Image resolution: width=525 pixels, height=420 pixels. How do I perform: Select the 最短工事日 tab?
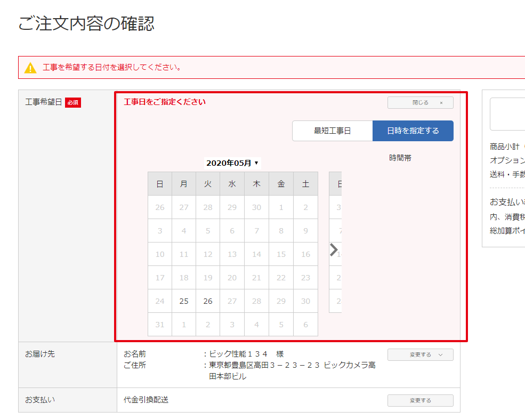tap(332, 131)
